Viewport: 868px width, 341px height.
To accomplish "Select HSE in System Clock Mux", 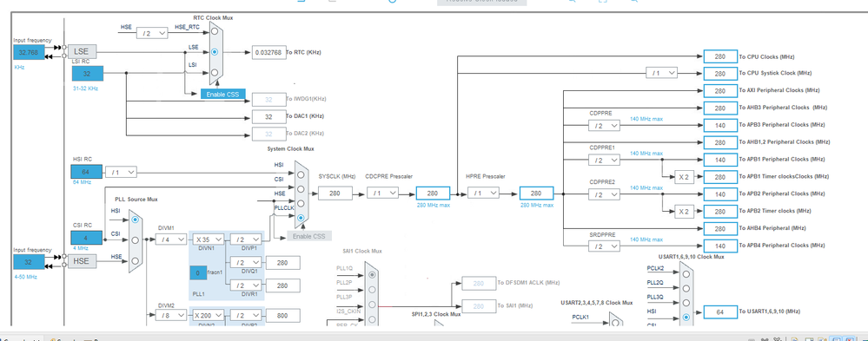I will coord(301,203).
